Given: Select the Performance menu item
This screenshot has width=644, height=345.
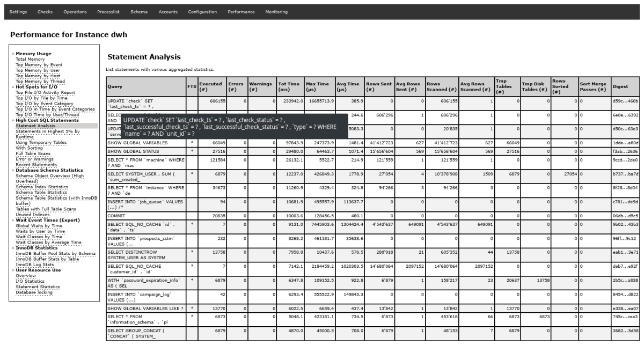Looking at the screenshot, I should [241, 12].
